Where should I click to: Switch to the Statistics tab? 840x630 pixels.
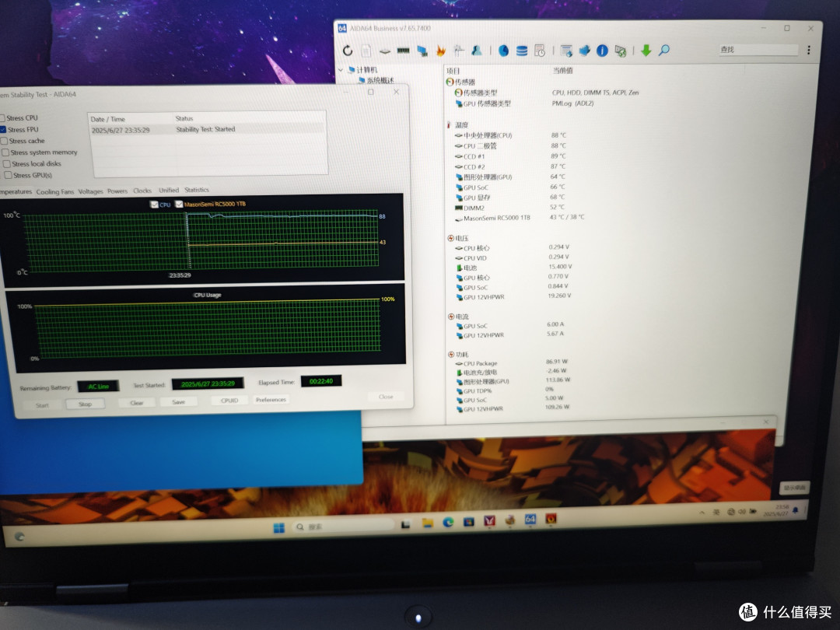[x=197, y=190]
